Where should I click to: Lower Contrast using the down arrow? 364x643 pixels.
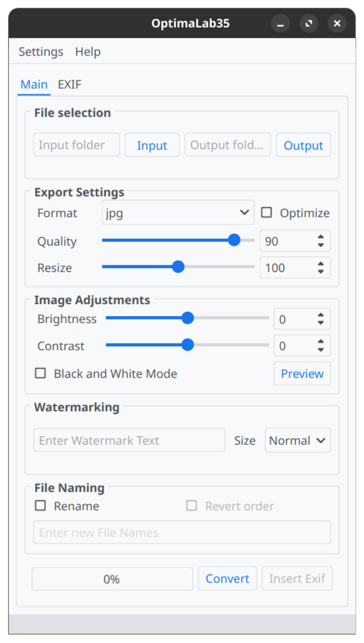click(321, 350)
